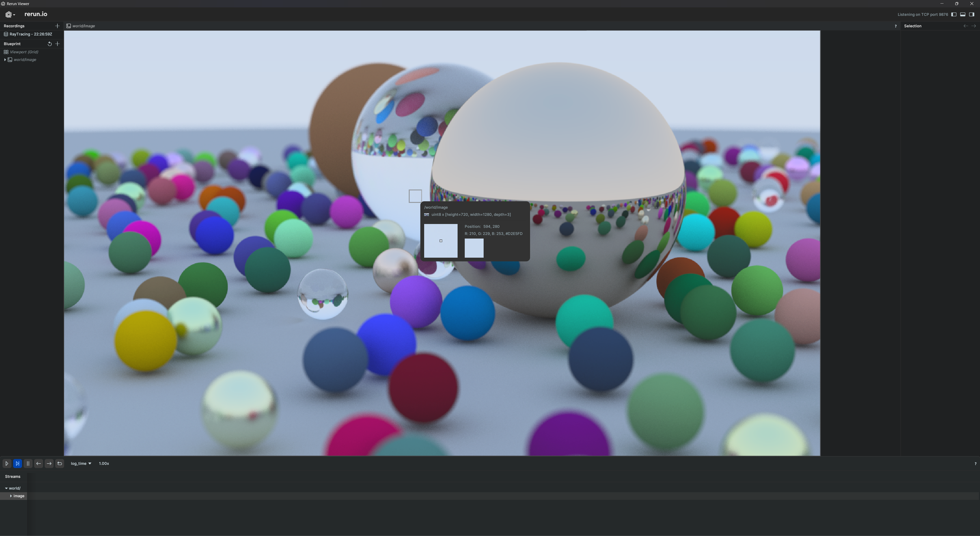Toggle the left blueprint panel visibility
This screenshot has height=536, width=980.
click(954, 15)
